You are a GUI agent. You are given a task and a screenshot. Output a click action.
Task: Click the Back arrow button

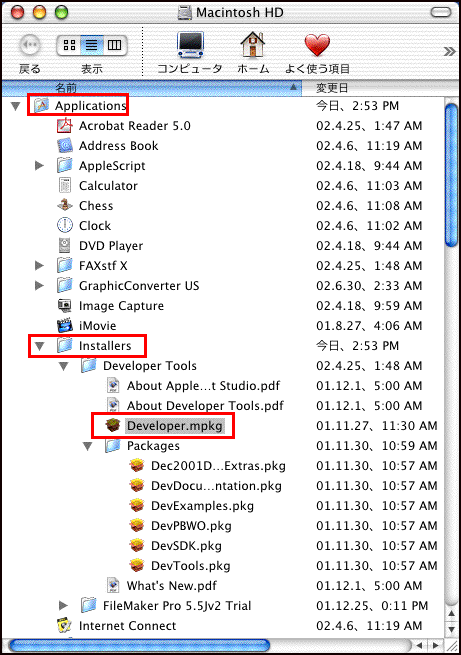30,45
